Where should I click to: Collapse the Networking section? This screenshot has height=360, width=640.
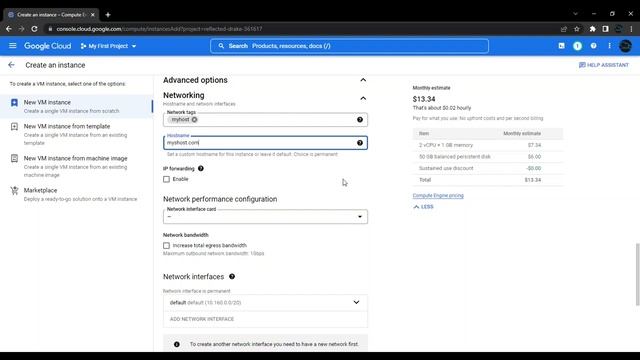coord(363,98)
